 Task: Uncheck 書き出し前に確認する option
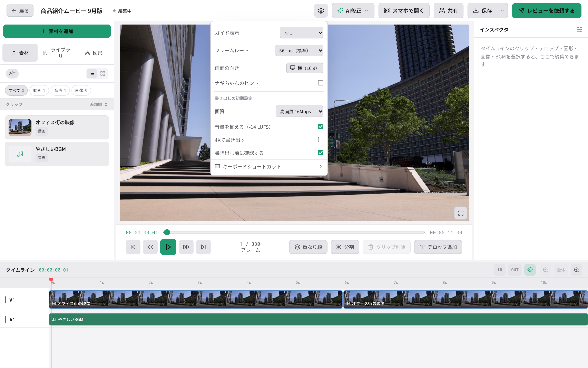click(x=321, y=153)
